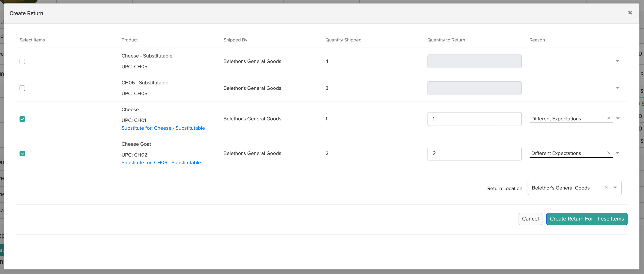Image resolution: width=644 pixels, height=274 pixels.
Task: Check the CH06 - Substitutable item checkbox
Action: [x=22, y=88]
